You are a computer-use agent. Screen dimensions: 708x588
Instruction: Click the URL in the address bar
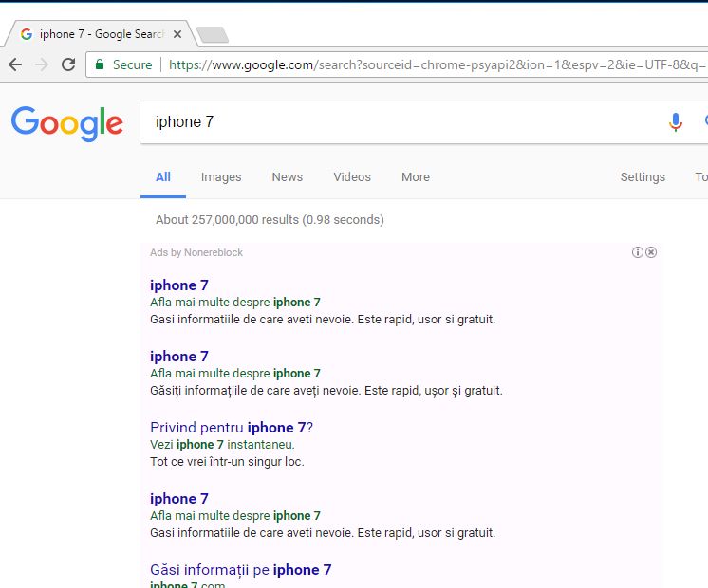(x=438, y=65)
